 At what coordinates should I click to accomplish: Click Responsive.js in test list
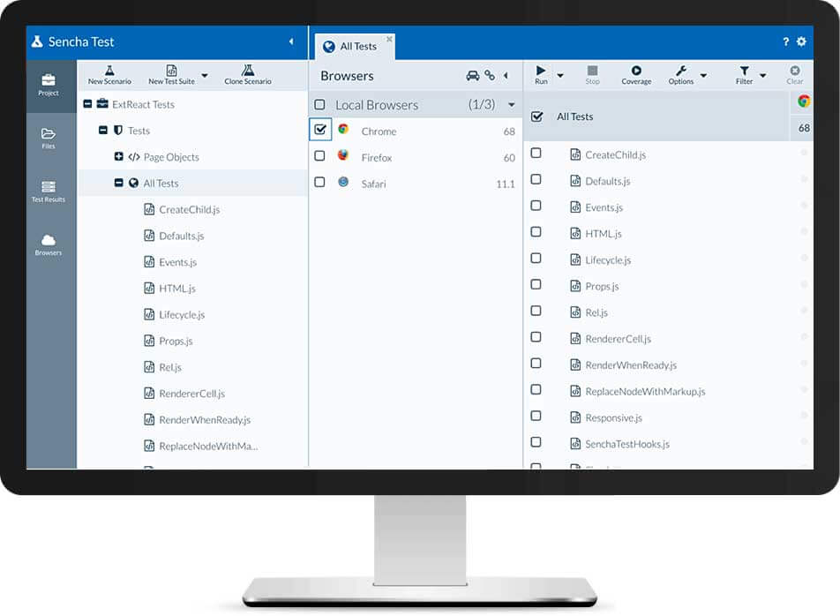pyautogui.click(x=613, y=417)
